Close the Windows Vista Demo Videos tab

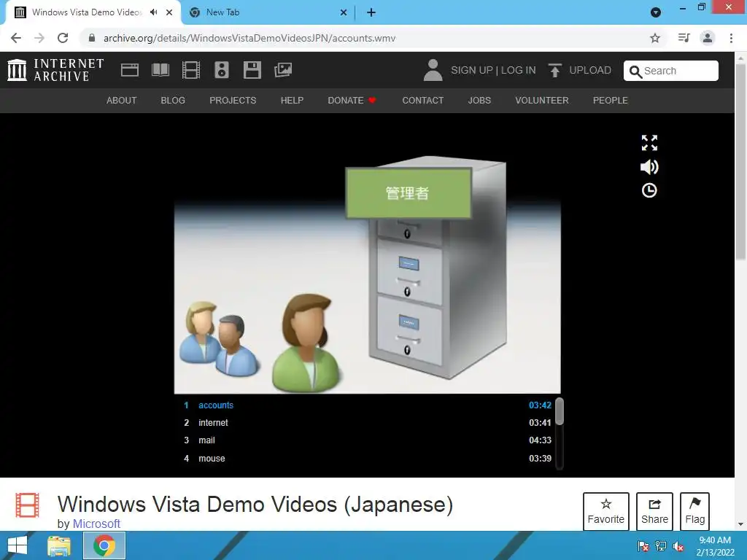169,12
